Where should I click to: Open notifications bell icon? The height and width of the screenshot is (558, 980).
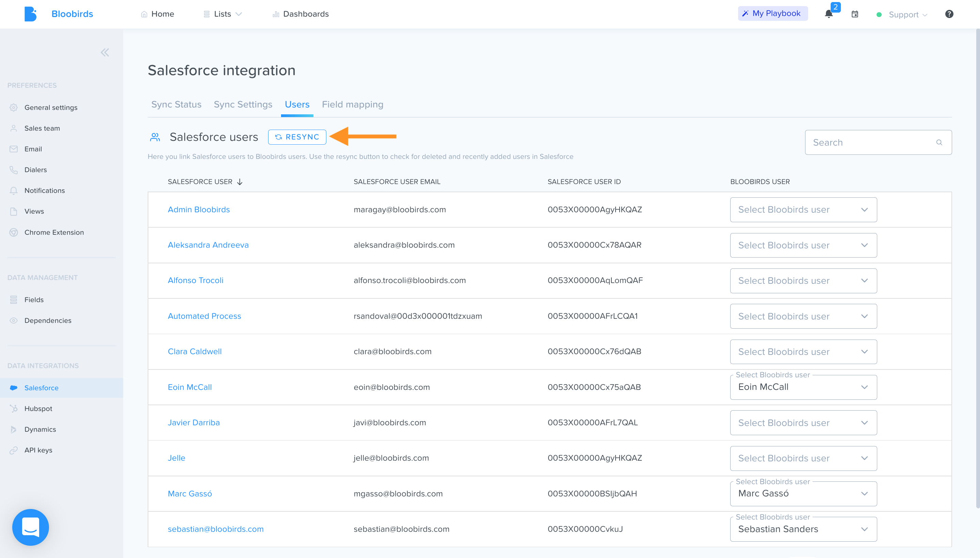coord(829,14)
